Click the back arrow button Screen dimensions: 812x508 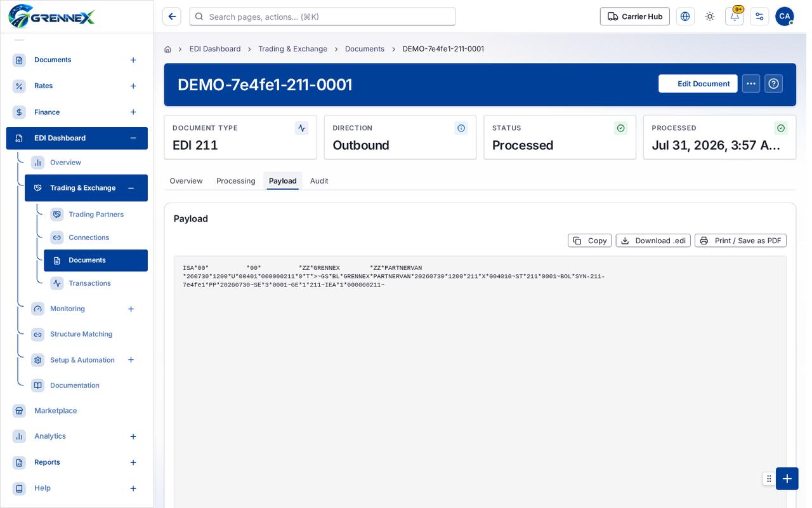coord(172,17)
